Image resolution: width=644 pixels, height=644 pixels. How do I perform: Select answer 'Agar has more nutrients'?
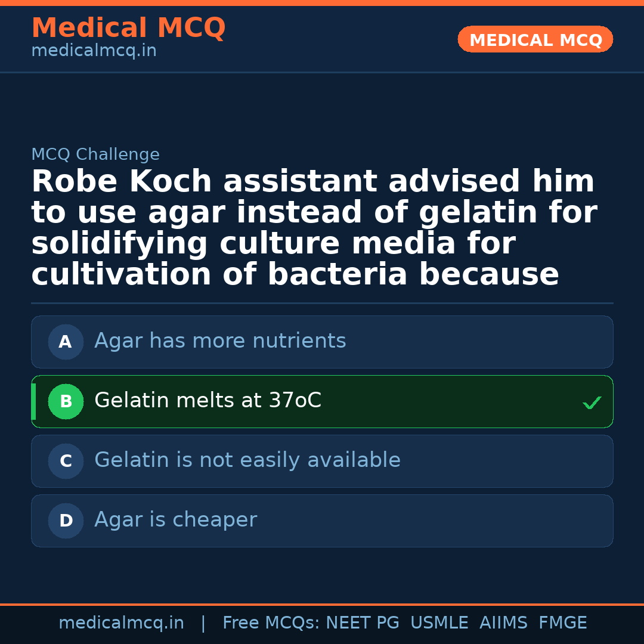220,341
